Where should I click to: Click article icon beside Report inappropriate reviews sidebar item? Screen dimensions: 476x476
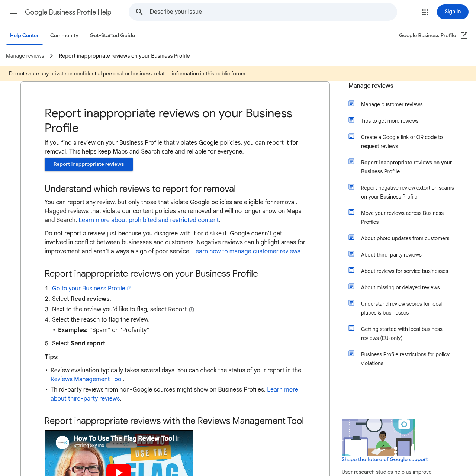click(351, 161)
